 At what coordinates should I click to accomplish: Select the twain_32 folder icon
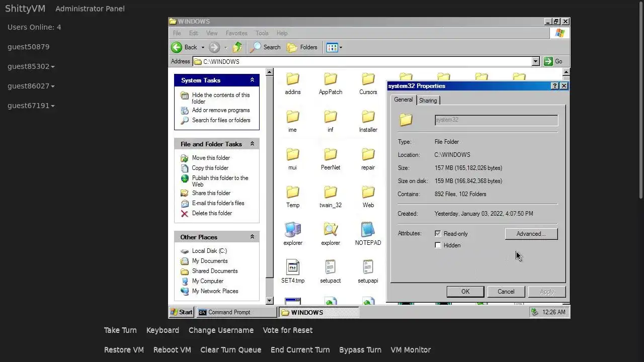(330, 192)
